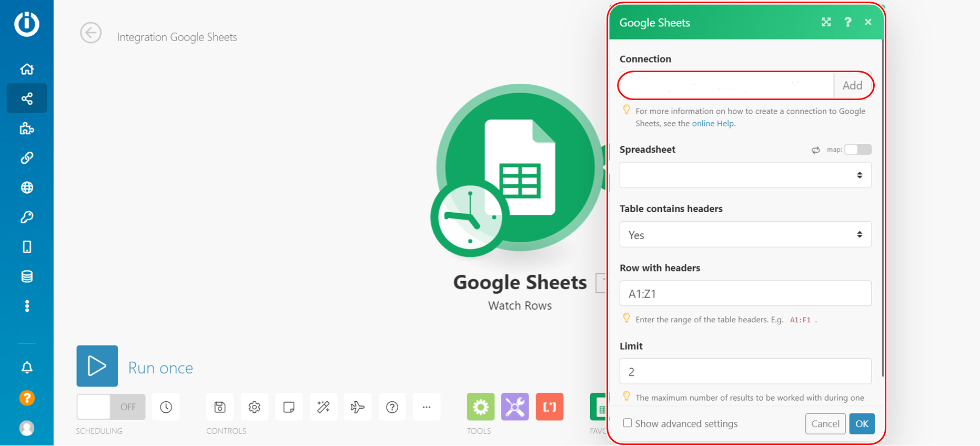This screenshot has height=446, width=980.
Task: Open the Google Sheets dialog help icon
Action: click(847, 22)
